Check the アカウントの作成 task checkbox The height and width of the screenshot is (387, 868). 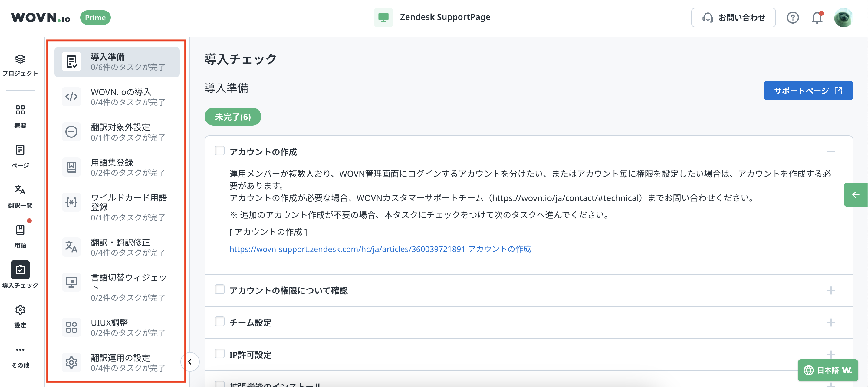[220, 151]
